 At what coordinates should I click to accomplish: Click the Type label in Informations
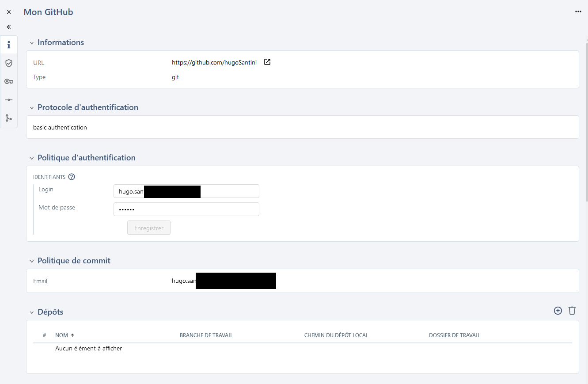point(39,77)
